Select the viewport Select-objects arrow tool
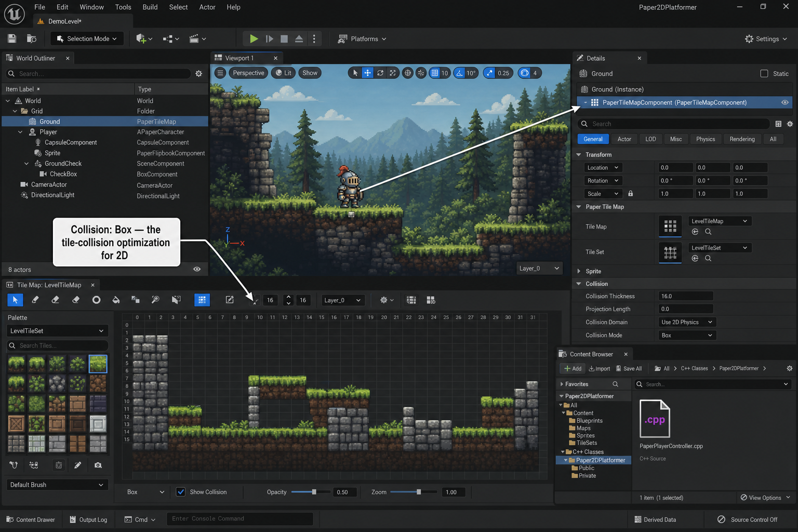Viewport: 798px width, 532px height. (x=355, y=73)
